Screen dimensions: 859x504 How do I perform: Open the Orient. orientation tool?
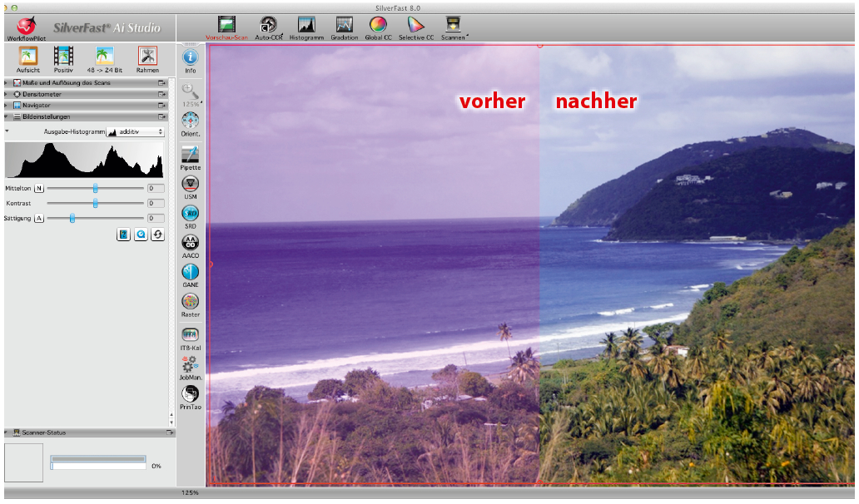tap(190, 124)
